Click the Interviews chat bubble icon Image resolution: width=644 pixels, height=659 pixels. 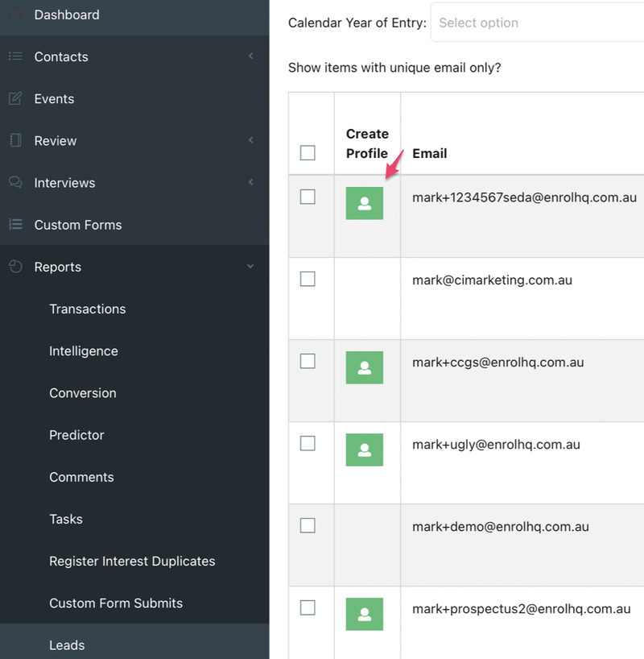click(15, 183)
